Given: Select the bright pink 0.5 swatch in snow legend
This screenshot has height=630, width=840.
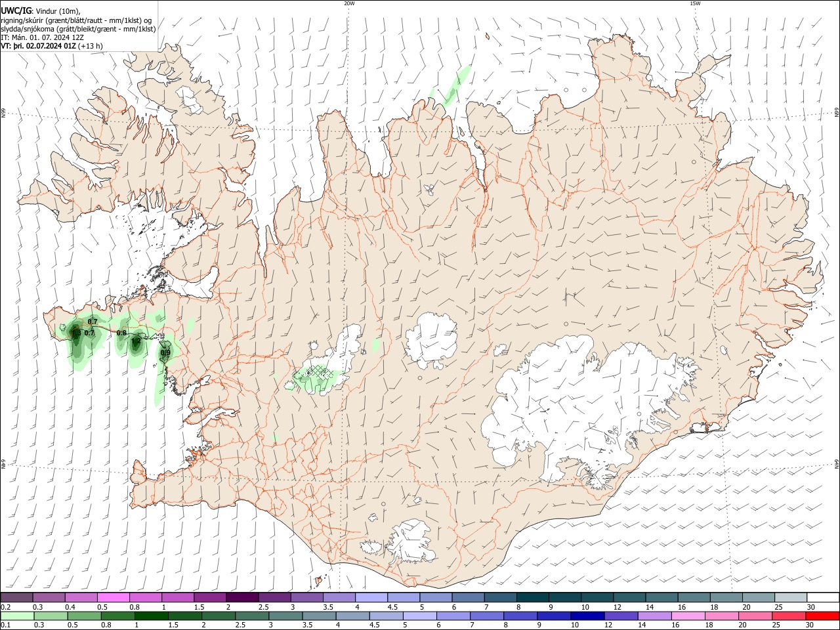Looking at the screenshot, I should (114, 597).
